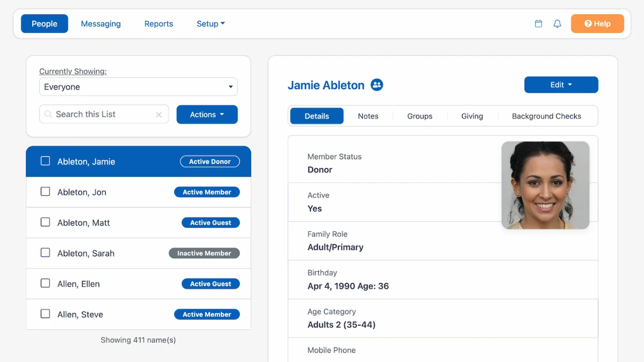
Task: Clear search with the X icon
Action: (x=159, y=114)
